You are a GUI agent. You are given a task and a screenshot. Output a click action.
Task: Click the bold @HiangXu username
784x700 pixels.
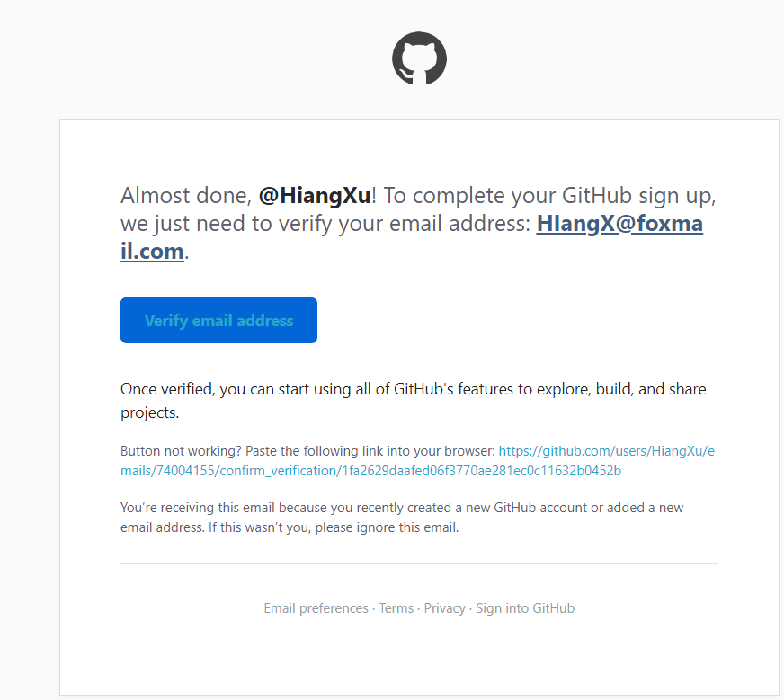coord(315,196)
